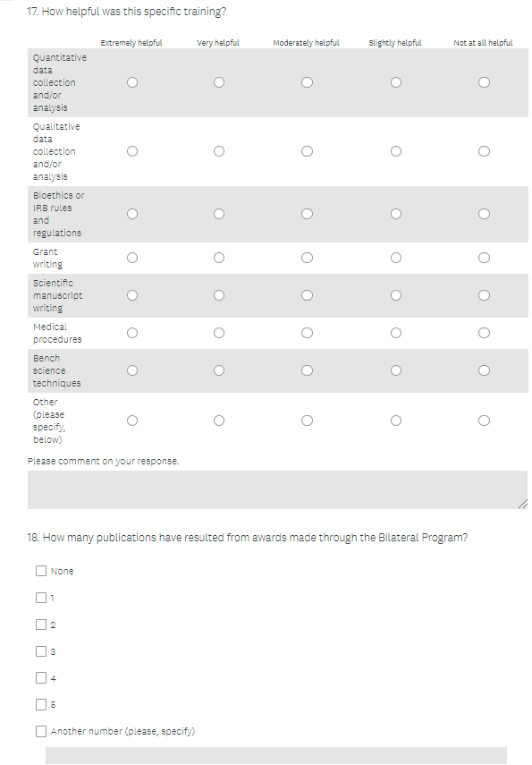Check Another number (please, specify) option

coord(41,731)
